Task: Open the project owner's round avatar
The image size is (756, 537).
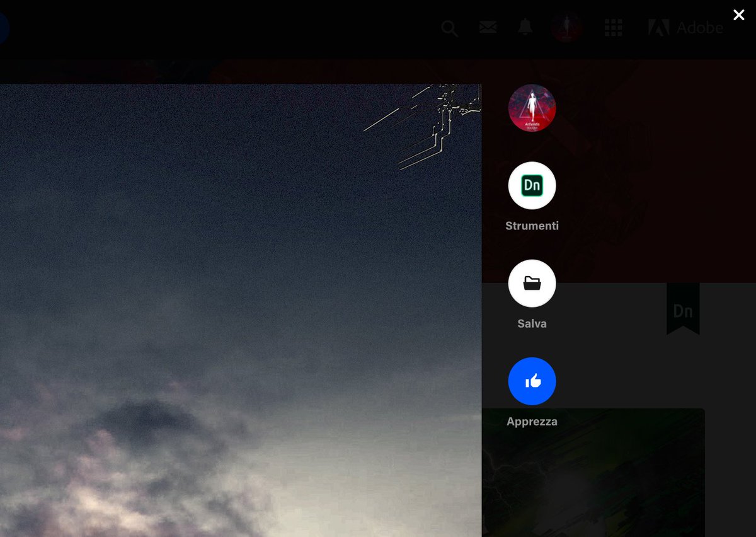Action: coord(532,108)
